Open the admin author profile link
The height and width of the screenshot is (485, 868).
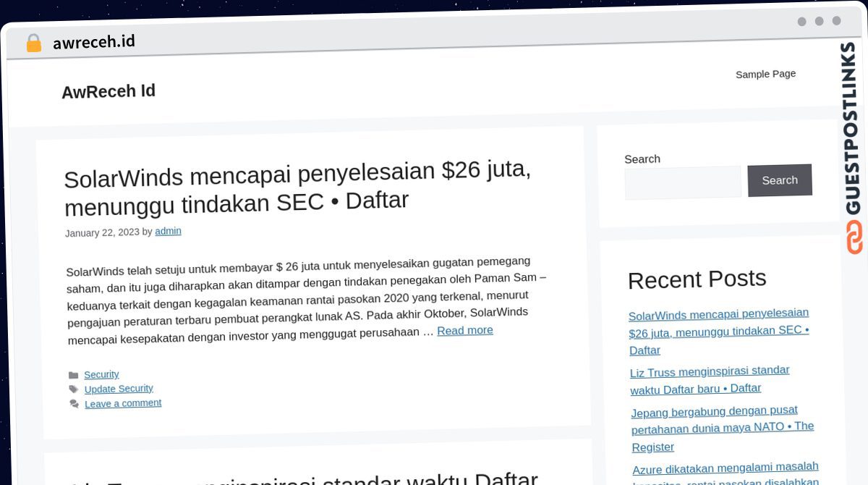168,231
